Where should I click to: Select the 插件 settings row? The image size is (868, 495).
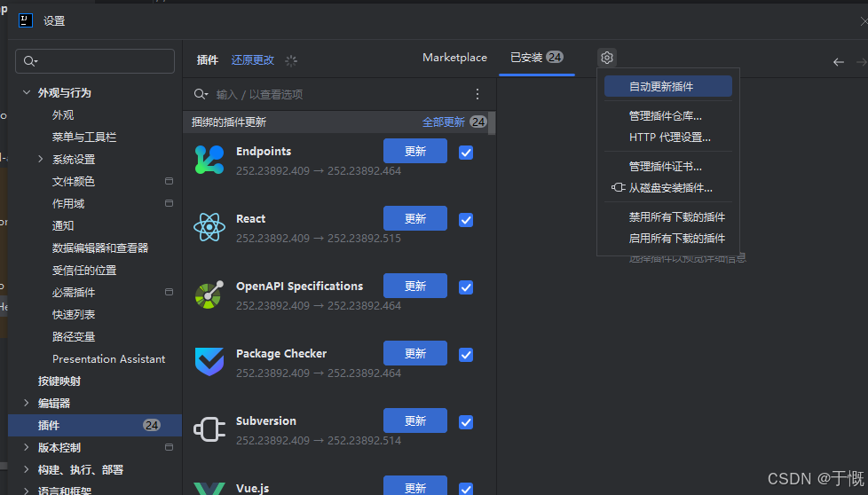(x=95, y=425)
